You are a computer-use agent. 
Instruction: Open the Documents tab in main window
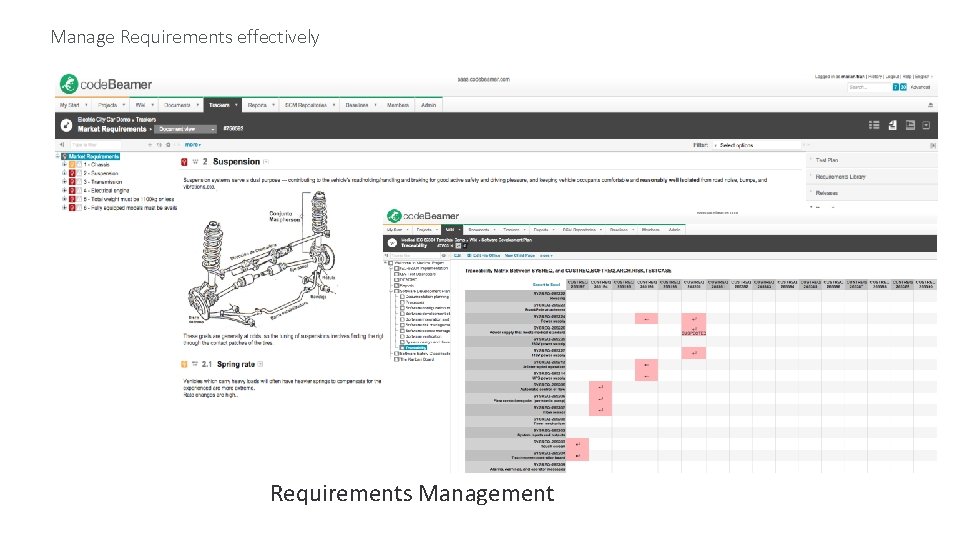point(180,105)
